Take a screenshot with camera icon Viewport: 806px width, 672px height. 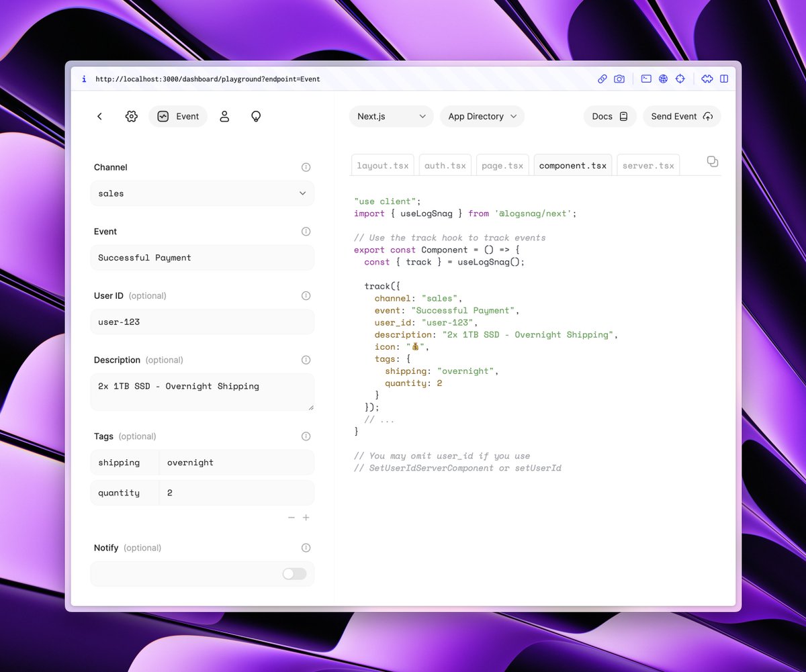pyautogui.click(x=619, y=79)
